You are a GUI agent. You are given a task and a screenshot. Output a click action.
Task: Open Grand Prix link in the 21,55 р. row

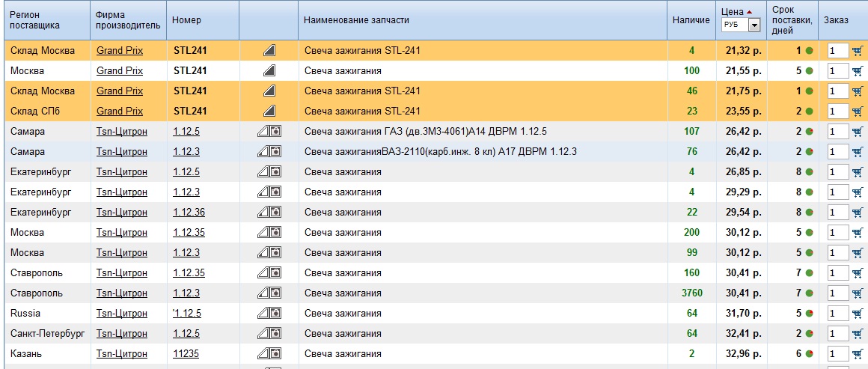click(120, 71)
